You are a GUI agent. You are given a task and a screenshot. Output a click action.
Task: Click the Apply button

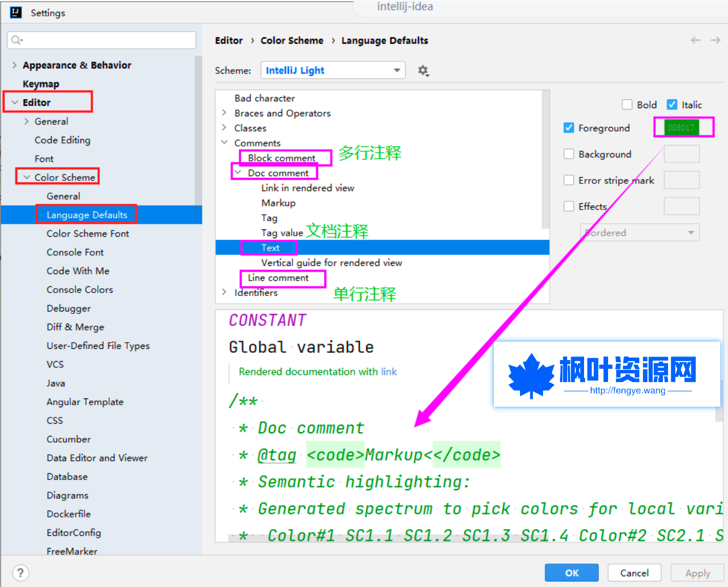point(697,573)
